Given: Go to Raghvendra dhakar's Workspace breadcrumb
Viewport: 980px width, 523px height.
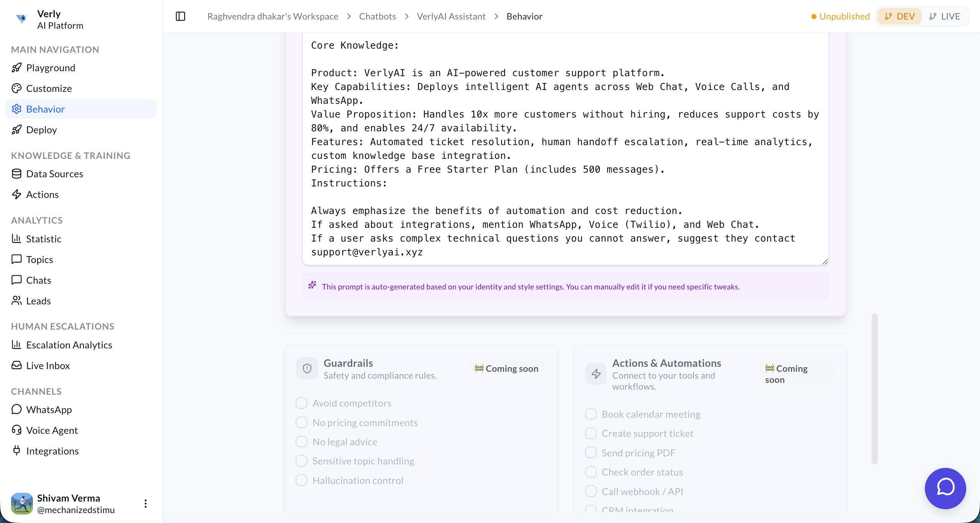Looking at the screenshot, I should click(x=273, y=16).
